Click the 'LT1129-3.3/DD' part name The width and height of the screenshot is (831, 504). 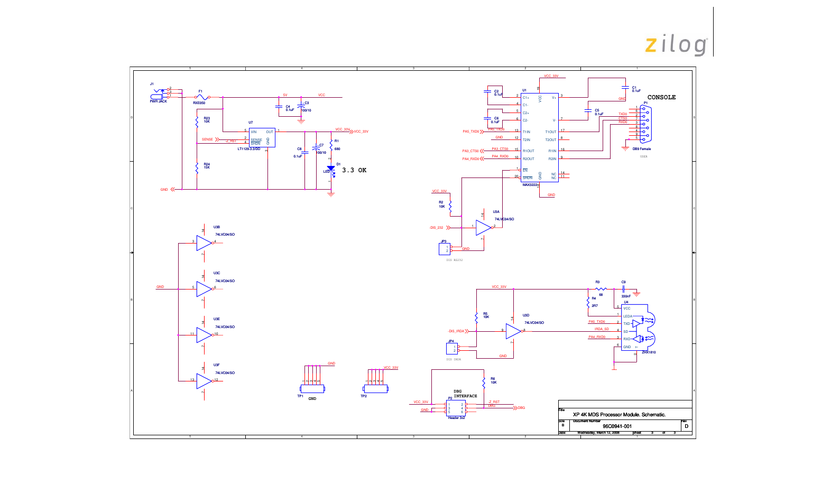coord(248,149)
